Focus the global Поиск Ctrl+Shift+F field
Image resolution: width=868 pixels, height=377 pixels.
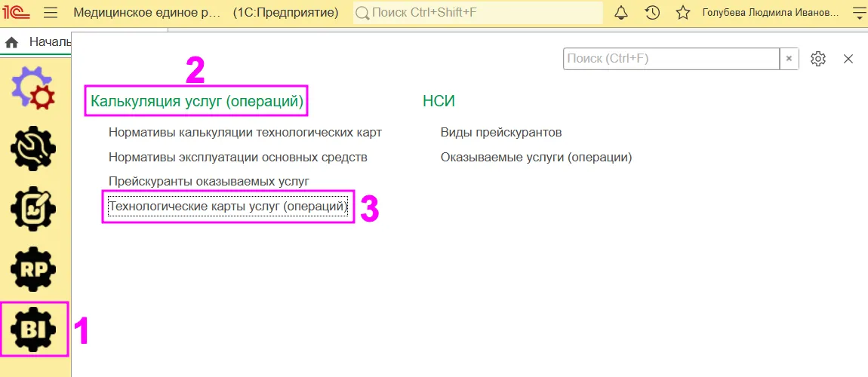pos(479,12)
